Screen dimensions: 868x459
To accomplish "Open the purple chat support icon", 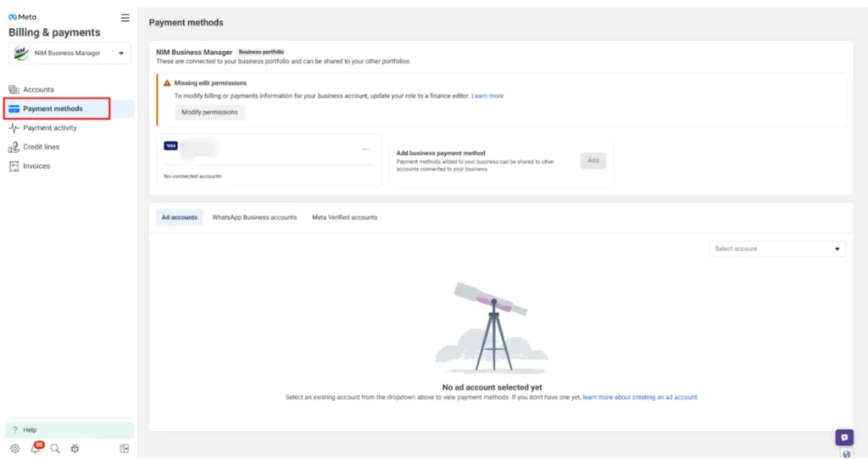I will (x=844, y=438).
